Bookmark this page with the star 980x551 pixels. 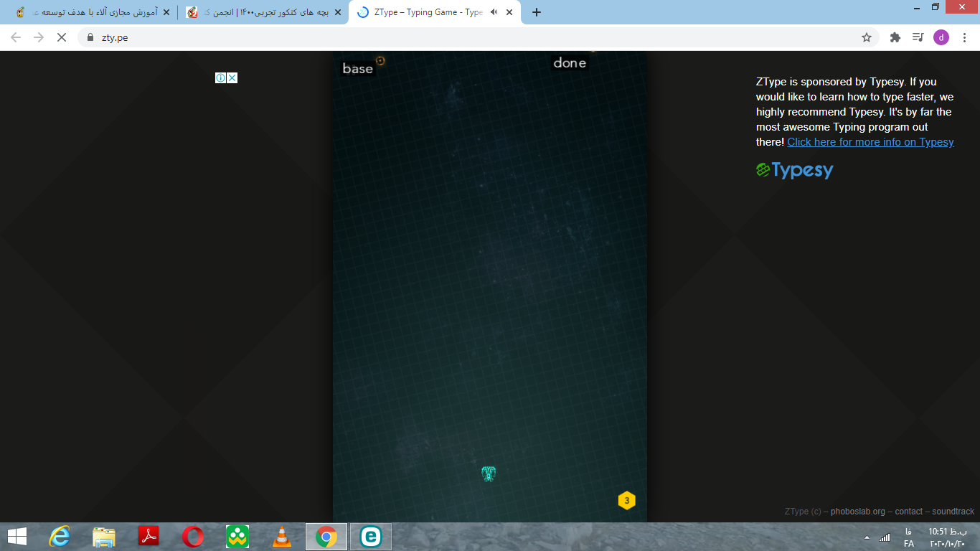point(866,37)
